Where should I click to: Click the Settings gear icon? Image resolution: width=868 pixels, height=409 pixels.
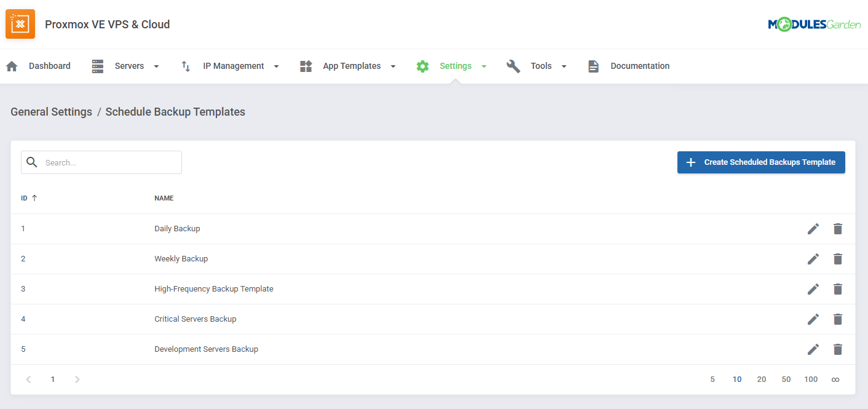[x=423, y=66]
